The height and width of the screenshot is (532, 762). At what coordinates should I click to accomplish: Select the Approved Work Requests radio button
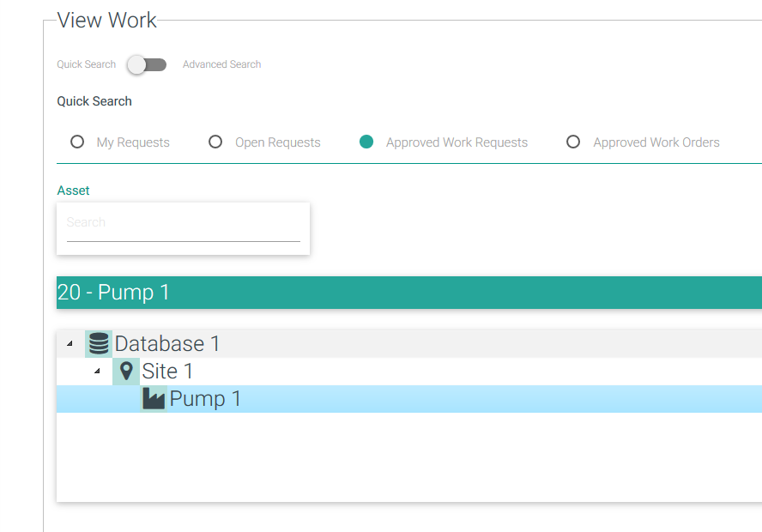click(x=366, y=142)
